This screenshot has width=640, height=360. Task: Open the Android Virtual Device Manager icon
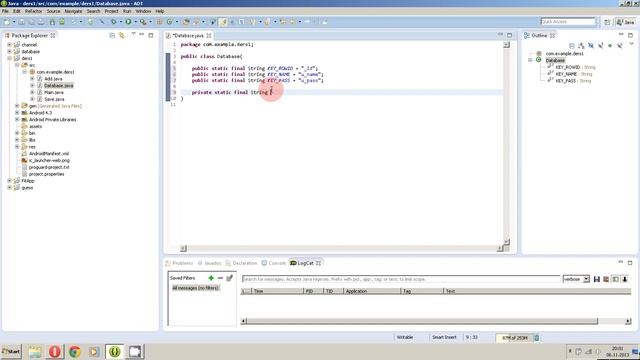(62, 22)
